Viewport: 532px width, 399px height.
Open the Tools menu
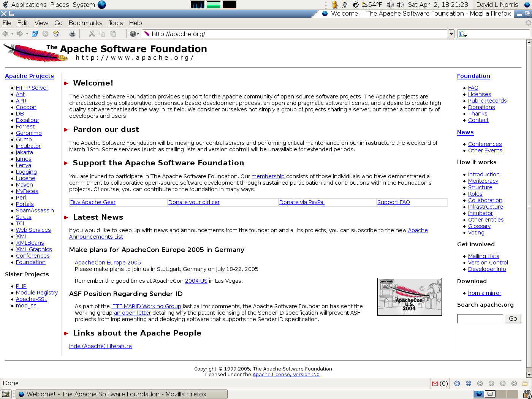[116, 23]
